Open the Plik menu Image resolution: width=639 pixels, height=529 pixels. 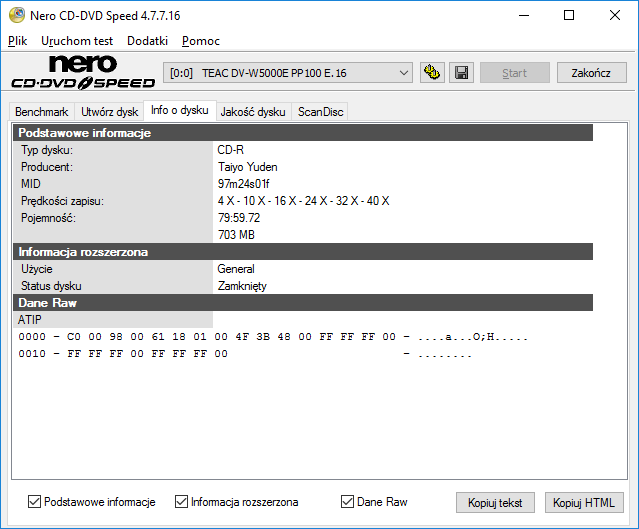[x=18, y=41]
